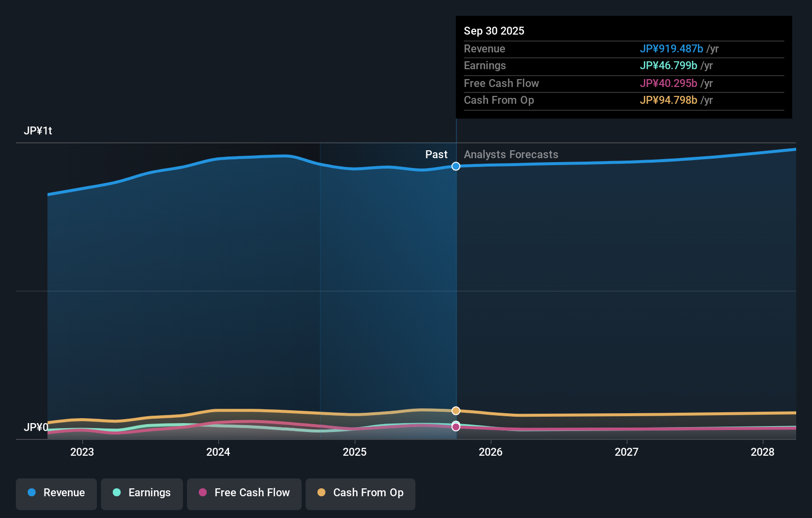Screen dimensions: 812x518
Task: Click the JP¥919.487b Revenue value
Action: (673, 48)
